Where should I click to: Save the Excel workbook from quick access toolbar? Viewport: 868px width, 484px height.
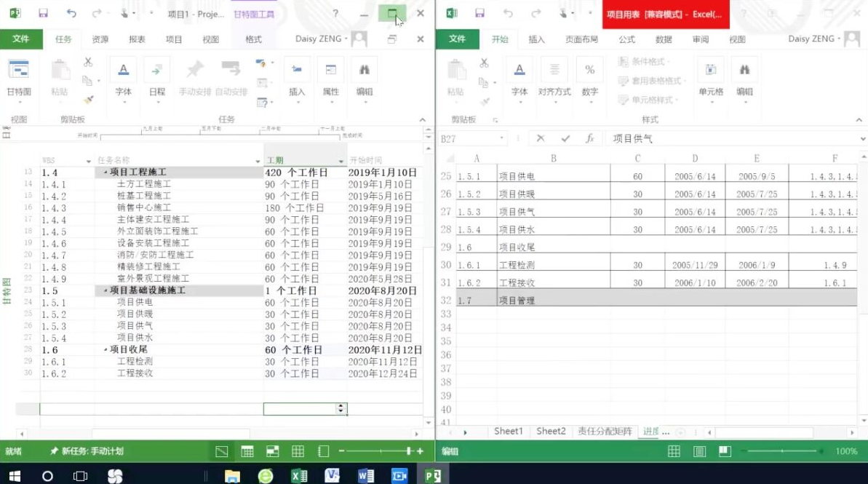tap(480, 13)
